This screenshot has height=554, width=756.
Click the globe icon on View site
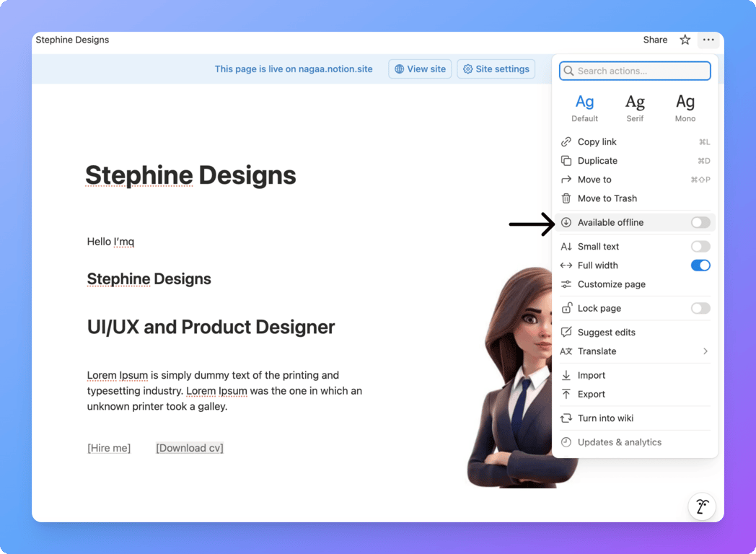pyautogui.click(x=399, y=69)
